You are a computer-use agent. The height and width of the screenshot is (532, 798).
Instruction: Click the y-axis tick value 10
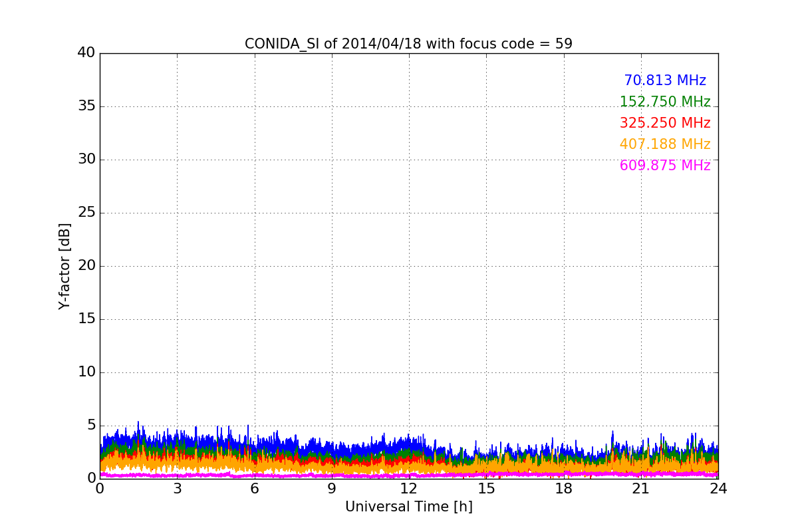click(x=86, y=372)
